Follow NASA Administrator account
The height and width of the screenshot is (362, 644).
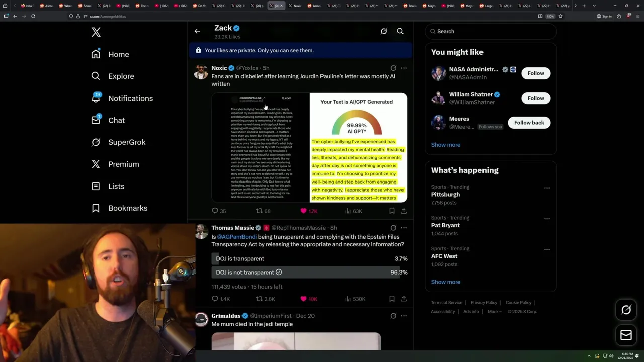coord(536,73)
